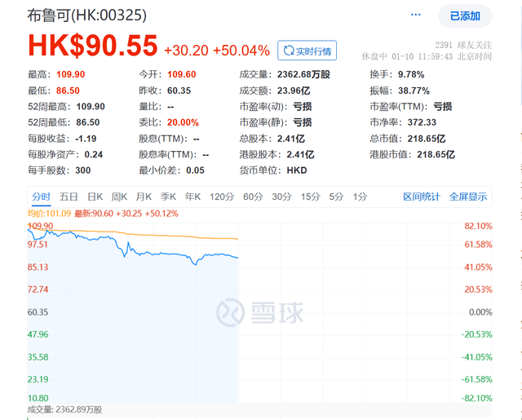Click the 今开 value 109.60

(181, 74)
